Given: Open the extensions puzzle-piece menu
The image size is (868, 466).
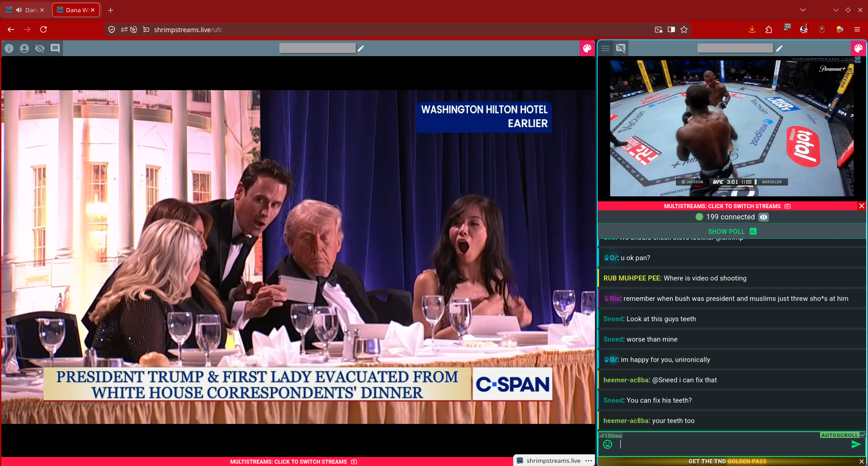Looking at the screenshot, I should pos(769,29).
